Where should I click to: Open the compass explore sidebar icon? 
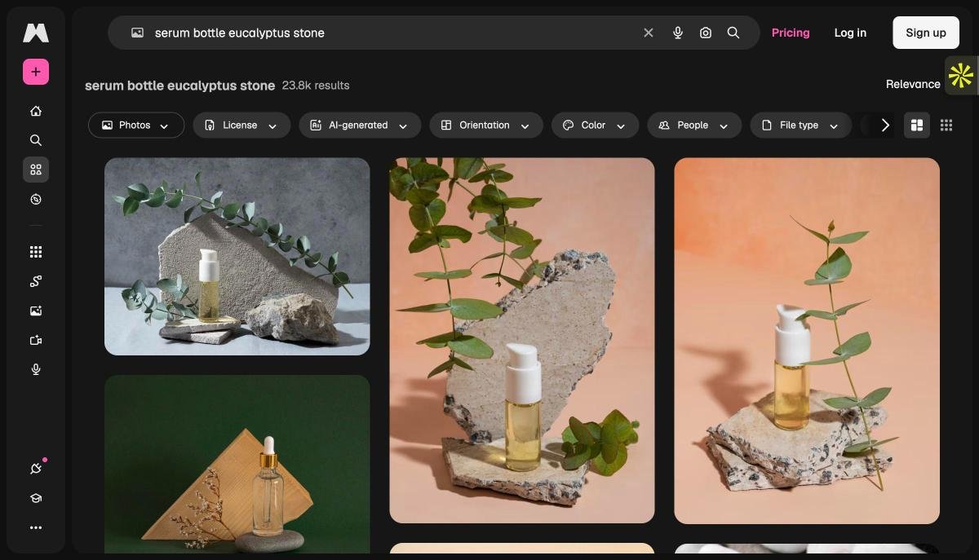[36, 199]
